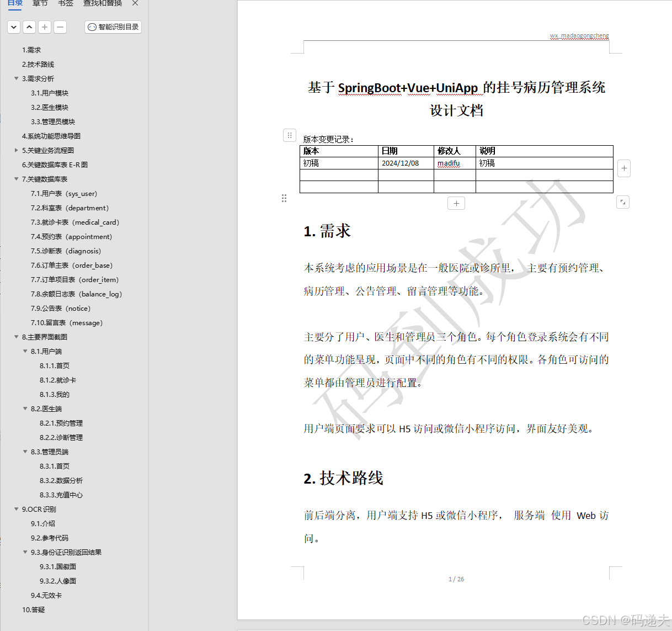
Task: Add a column with the table-side plus button
Action: click(x=624, y=168)
